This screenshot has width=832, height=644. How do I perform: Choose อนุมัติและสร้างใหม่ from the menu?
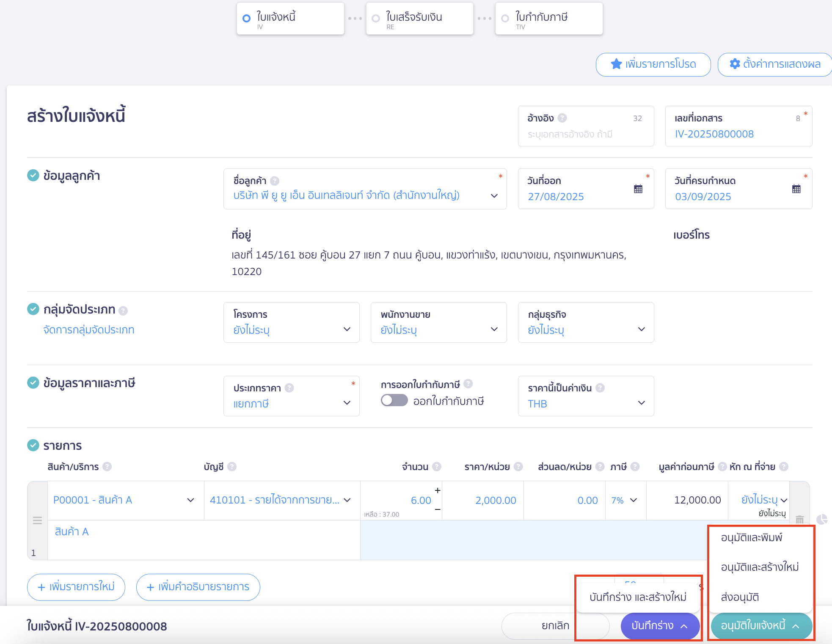click(760, 567)
